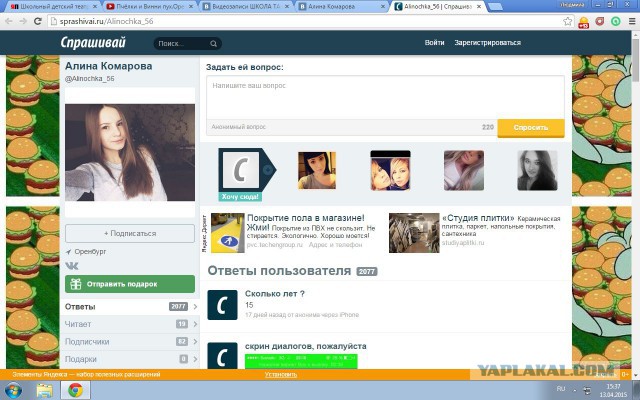
Task: Click the 'скрин диалогов, пожалуйста' question
Action: [306, 346]
